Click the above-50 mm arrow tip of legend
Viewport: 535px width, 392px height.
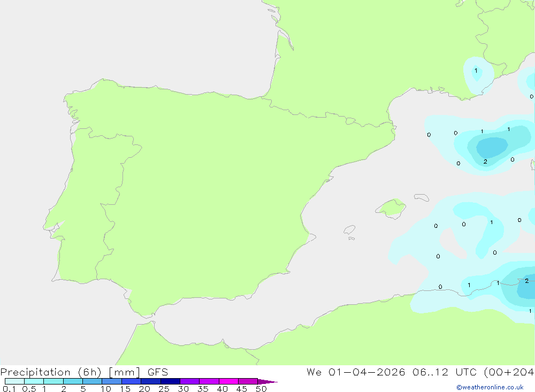click(x=267, y=381)
